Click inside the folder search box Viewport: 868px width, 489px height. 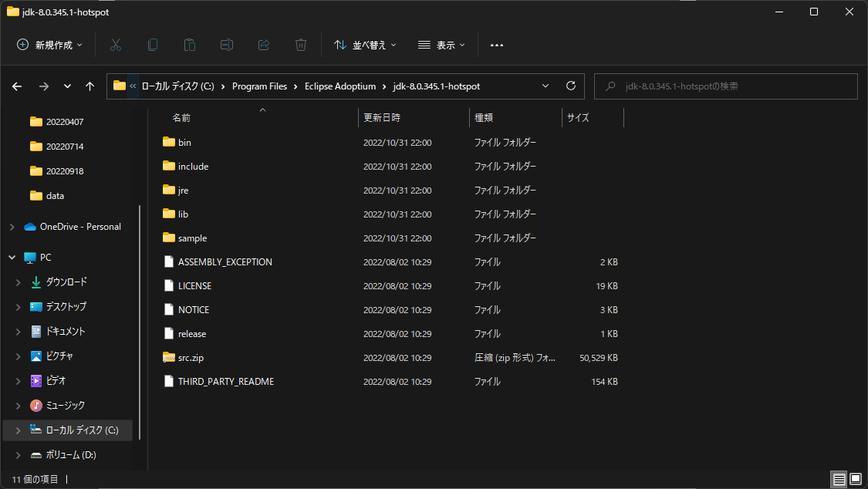click(725, 86)
